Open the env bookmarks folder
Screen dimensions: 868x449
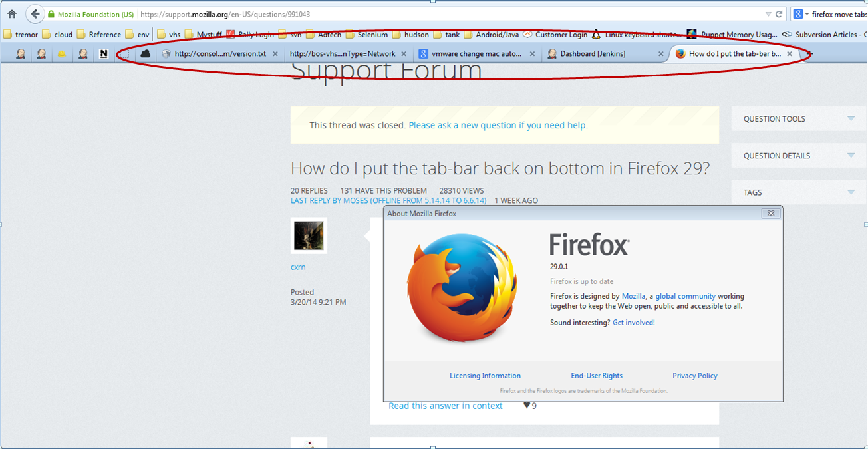pos(138,35)
